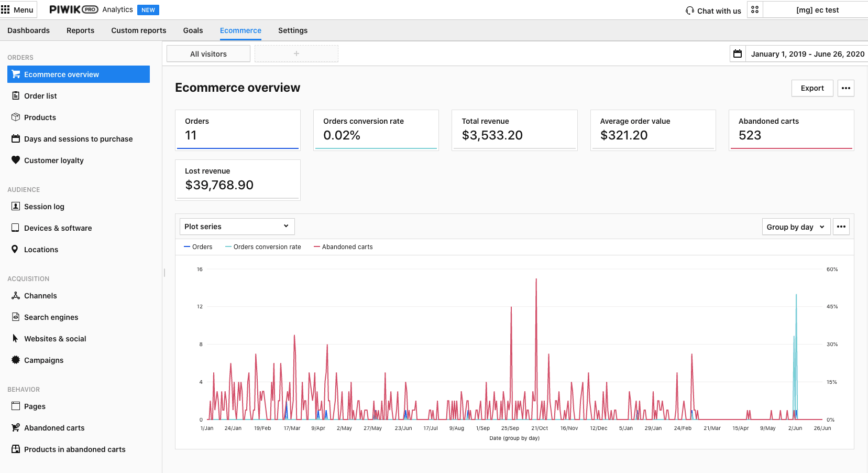Viewport: 868px width, 473px height.
Task: Click the Campaigns gear-shaped icon
Action: [16, 360]
